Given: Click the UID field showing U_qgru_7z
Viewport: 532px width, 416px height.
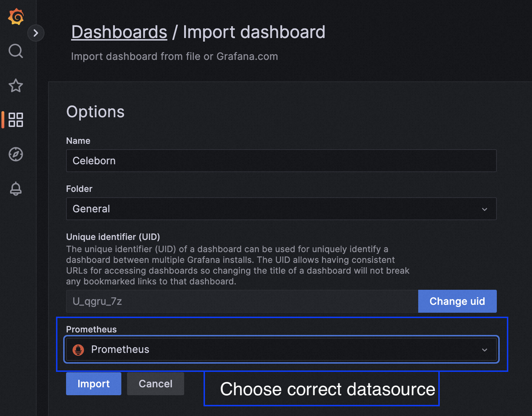Looking at the screenshot, I should click(x=242, y=301).
